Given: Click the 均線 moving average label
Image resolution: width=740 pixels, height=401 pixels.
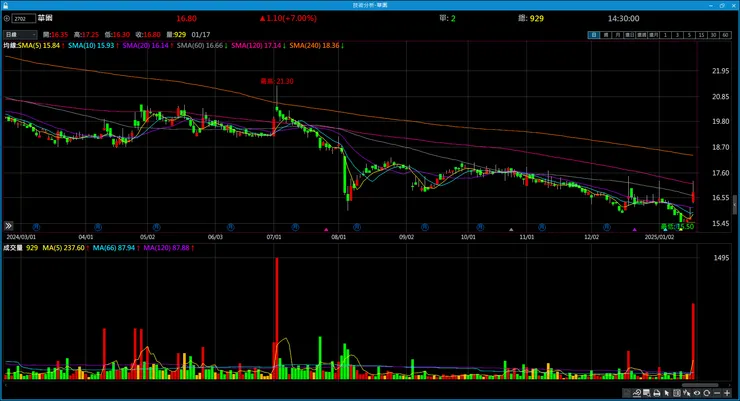Looking at the screenshot, I should [x=10, y=46].
